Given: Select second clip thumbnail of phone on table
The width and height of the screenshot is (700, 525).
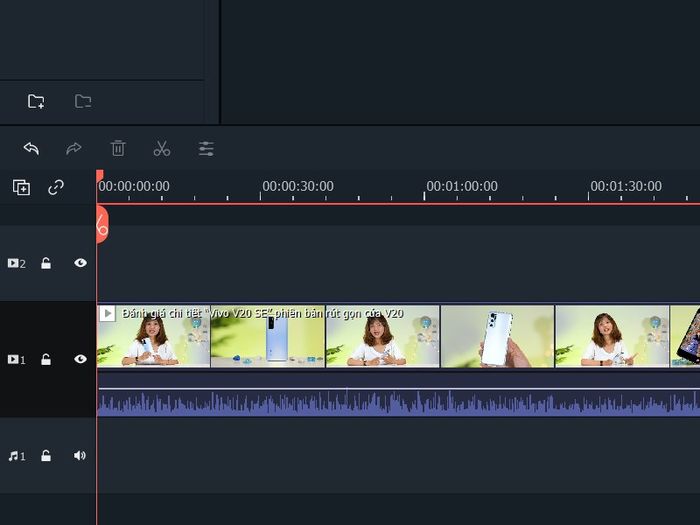Looking at the screenshot, I should point(268,336).
